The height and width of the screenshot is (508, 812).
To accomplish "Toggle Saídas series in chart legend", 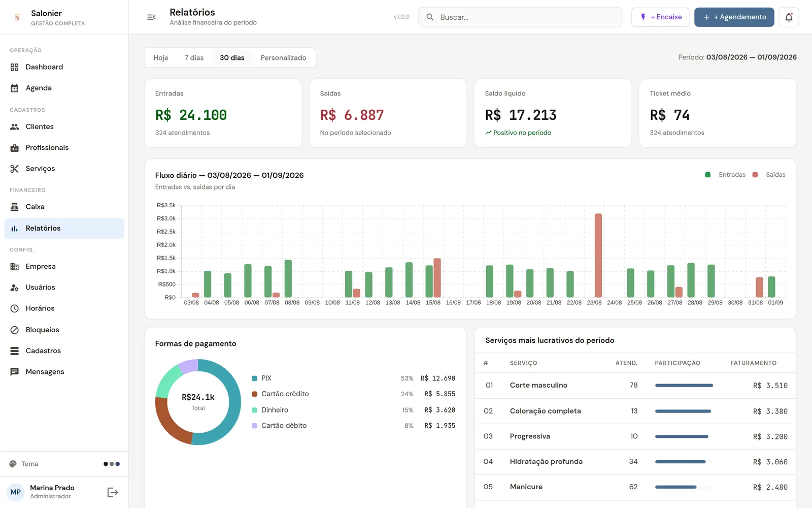I will [x=769, y=175].
